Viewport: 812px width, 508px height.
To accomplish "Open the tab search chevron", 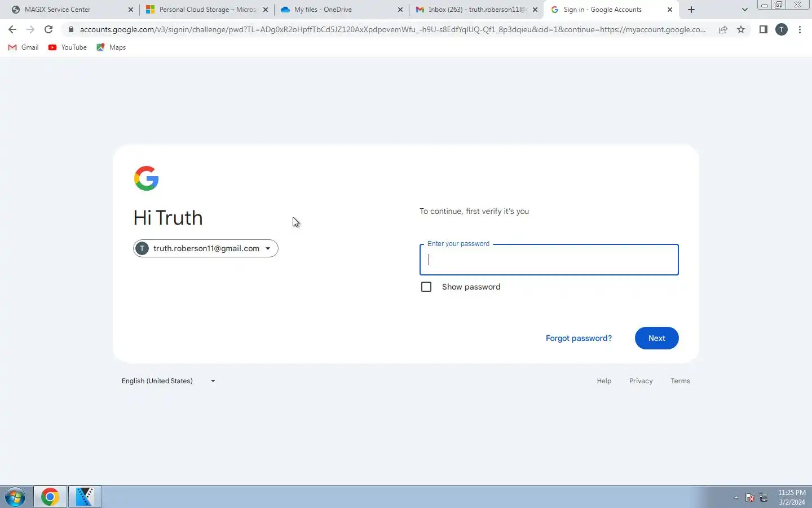I will 744,10.
